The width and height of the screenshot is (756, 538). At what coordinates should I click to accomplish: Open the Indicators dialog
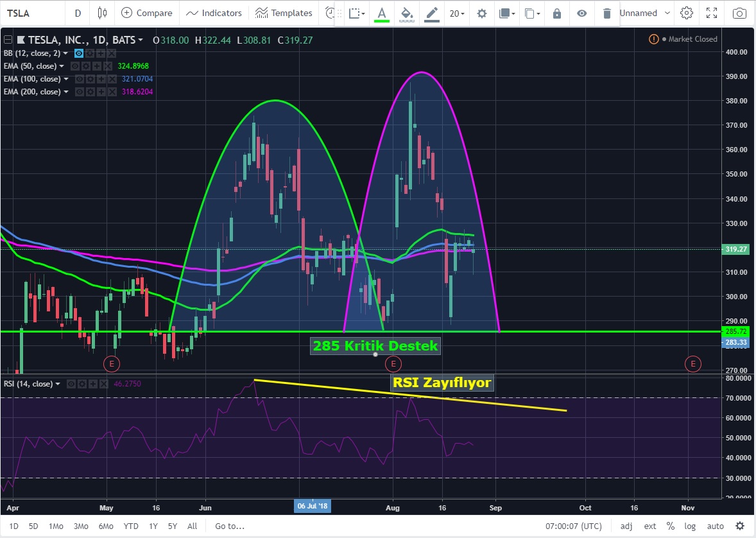point(214,13)
